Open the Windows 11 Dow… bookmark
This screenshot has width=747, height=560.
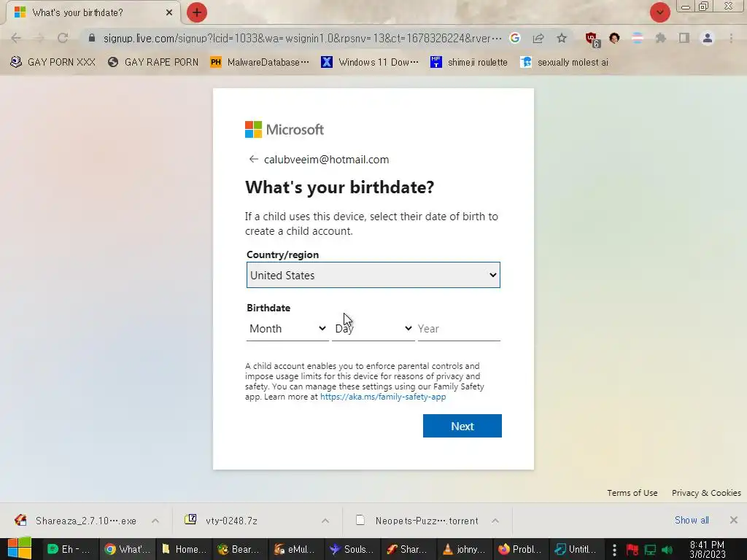point(370,62)
